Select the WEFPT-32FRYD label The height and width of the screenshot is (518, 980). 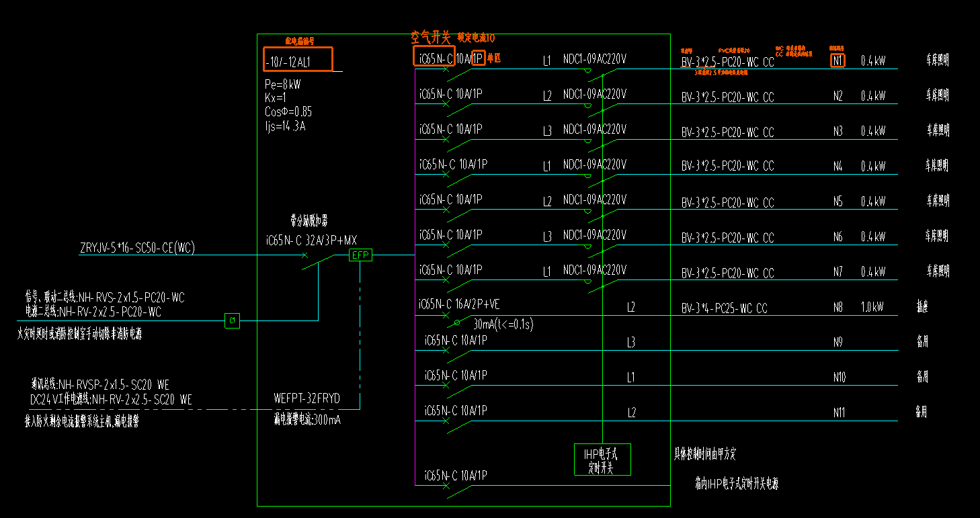pyautogui.click(x=307, y=399)
